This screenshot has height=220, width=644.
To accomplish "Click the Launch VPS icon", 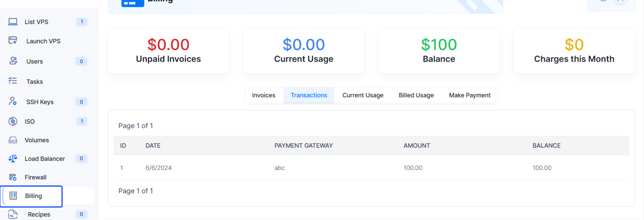I will 13,40.
